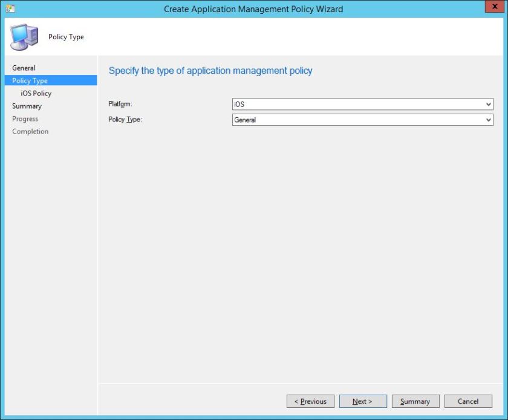Open the Platform dropdown
Image resolution: width=508 pixels, height=420 pixels.
362,104
